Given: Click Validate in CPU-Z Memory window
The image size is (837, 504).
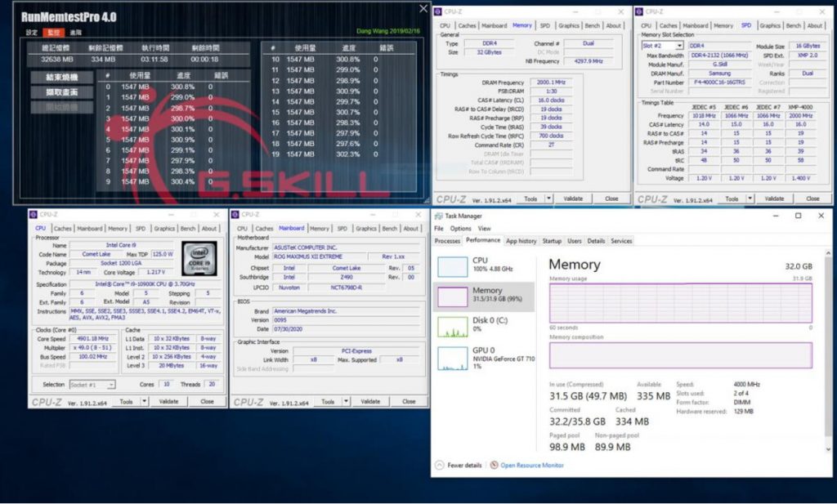Looking at the screenshot, I should (573, 198).
